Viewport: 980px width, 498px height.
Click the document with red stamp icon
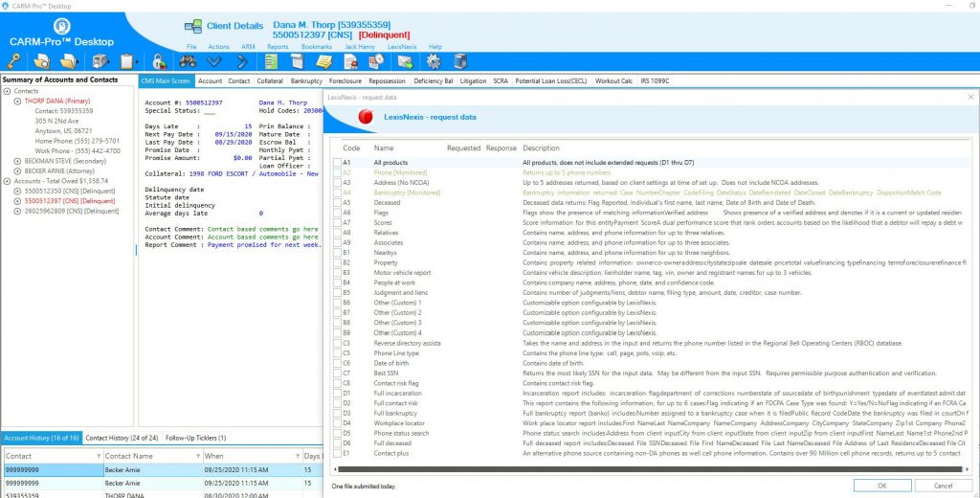pos(350,61)
